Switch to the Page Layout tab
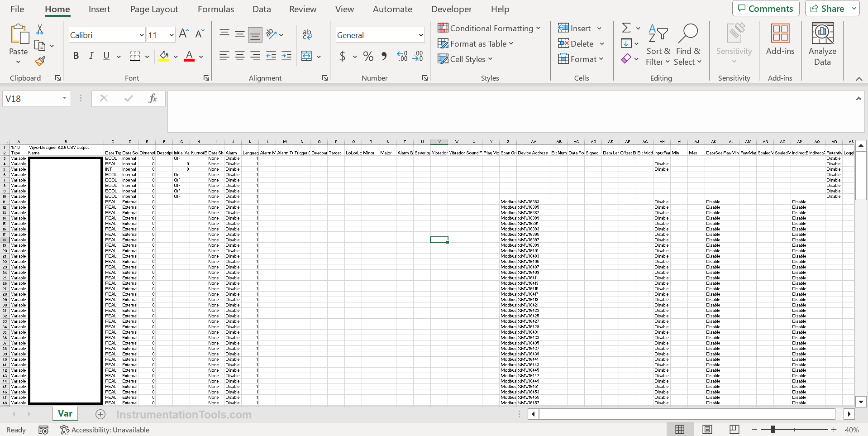The width and height of the screenshot is (868, 436). pos(154,9)
